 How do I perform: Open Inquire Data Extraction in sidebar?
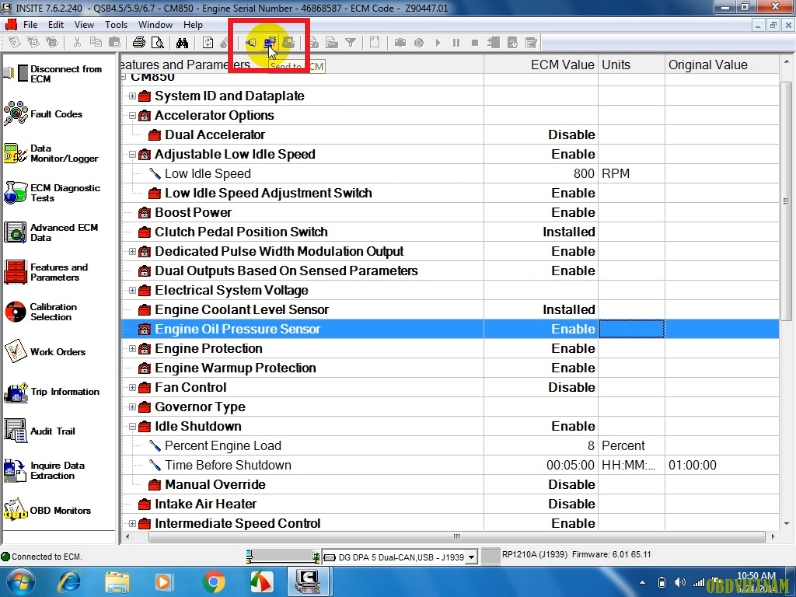pyautogui.click(x=44, y=471)
